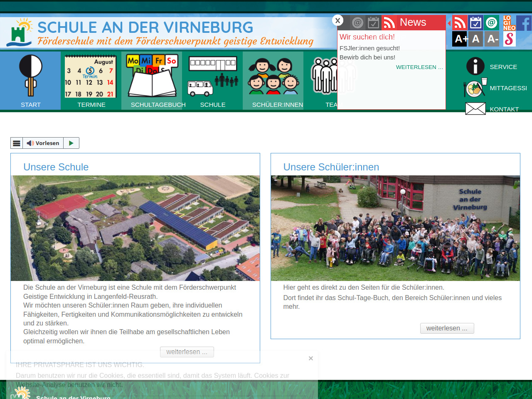Open the red RSS news feed icon
Image resolution: width=532 pixels, height=399 pixels.
459,22
